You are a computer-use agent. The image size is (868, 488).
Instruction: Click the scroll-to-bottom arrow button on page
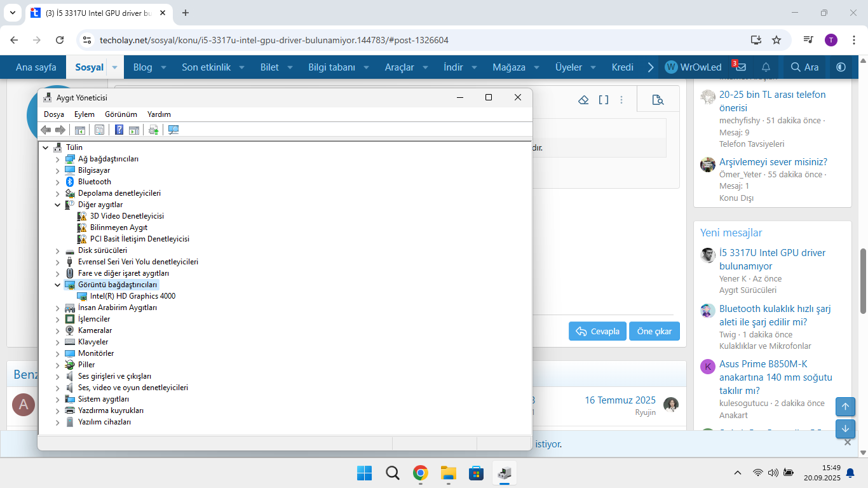click(x=845, y=429)
